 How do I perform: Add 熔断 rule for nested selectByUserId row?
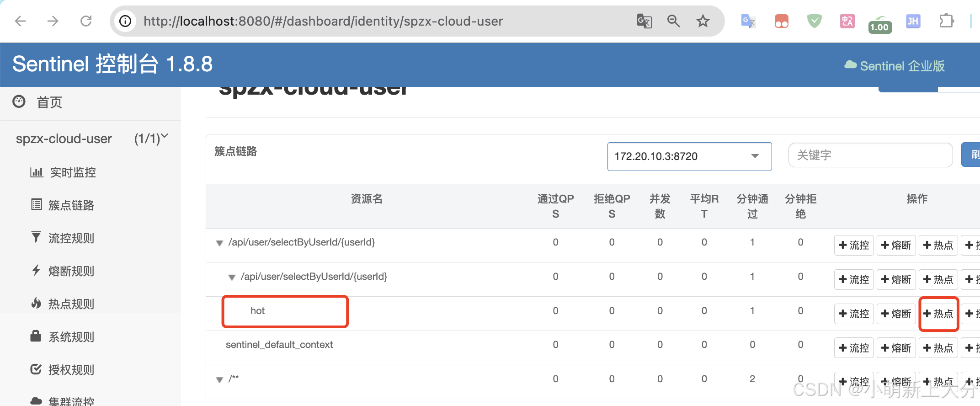point(896,279)
